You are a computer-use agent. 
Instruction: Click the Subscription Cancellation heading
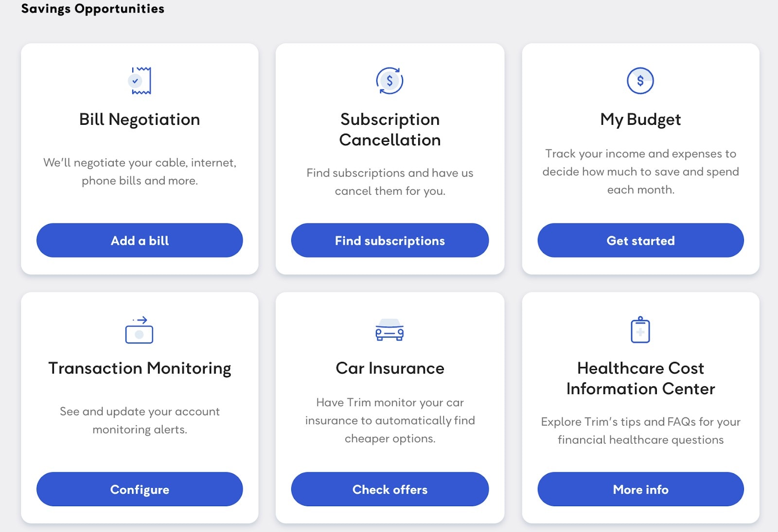tap(390, 130)
